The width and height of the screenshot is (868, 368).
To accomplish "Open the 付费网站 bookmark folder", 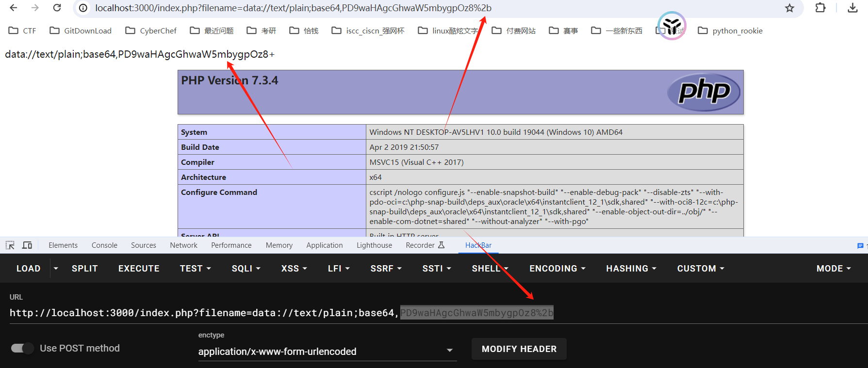I will 513,31.
